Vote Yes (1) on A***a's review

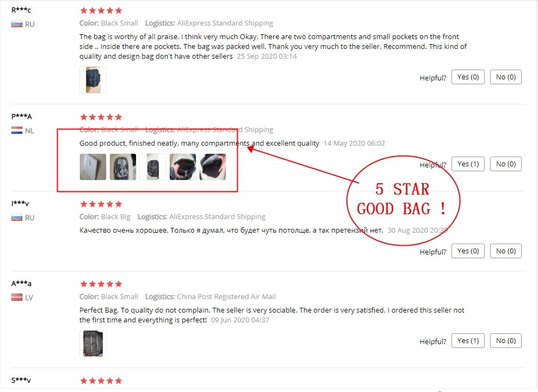tap(468, 341)
